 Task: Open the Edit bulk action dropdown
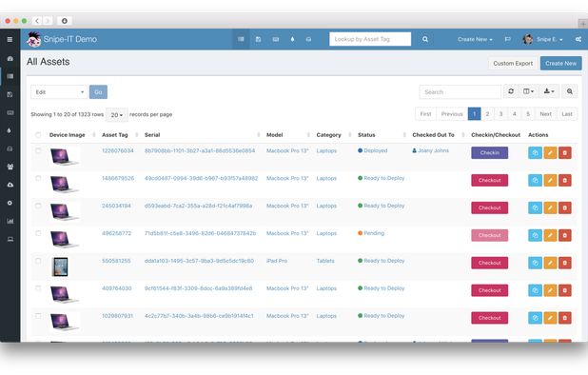coord(59,92)
